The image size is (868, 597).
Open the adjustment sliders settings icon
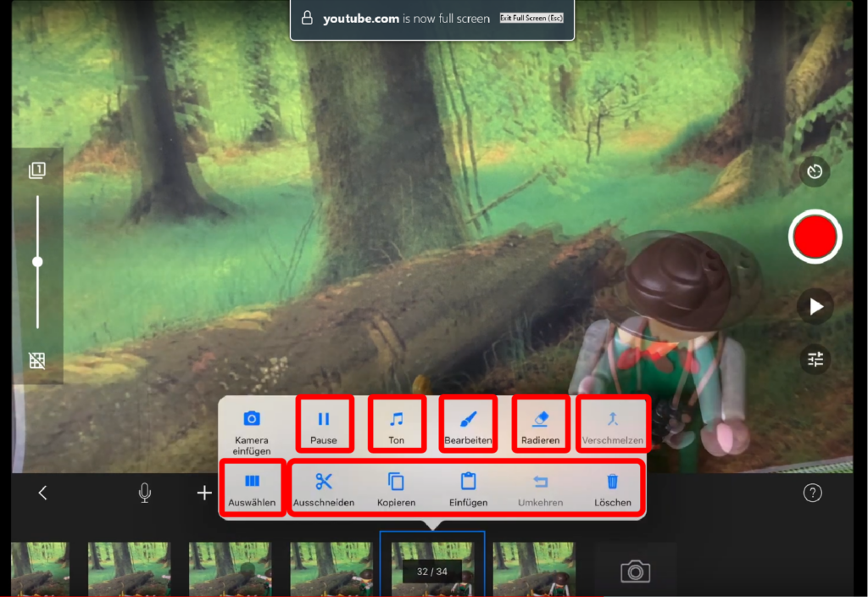click(815, 360)
